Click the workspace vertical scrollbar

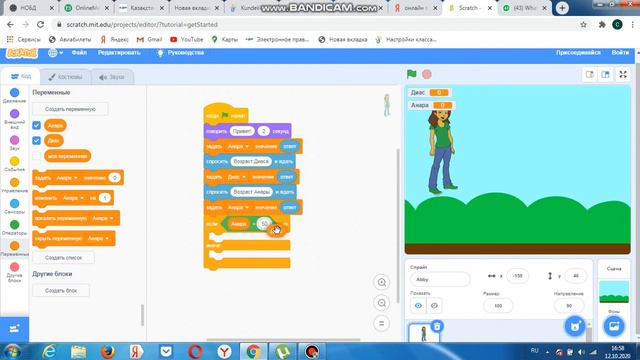pyautogui.click(x=398, y=225)
